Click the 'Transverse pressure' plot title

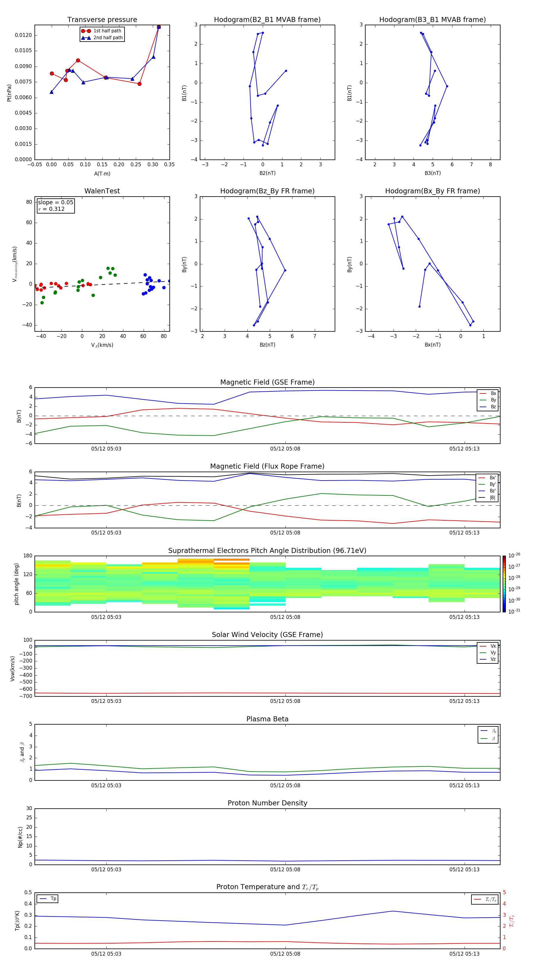point(102,20)
